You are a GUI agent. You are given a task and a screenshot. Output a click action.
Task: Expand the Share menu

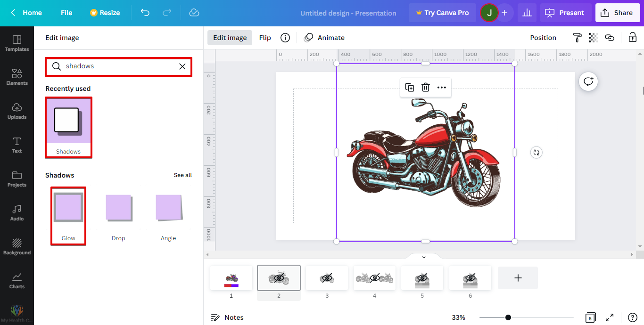(x=617, y=13)
